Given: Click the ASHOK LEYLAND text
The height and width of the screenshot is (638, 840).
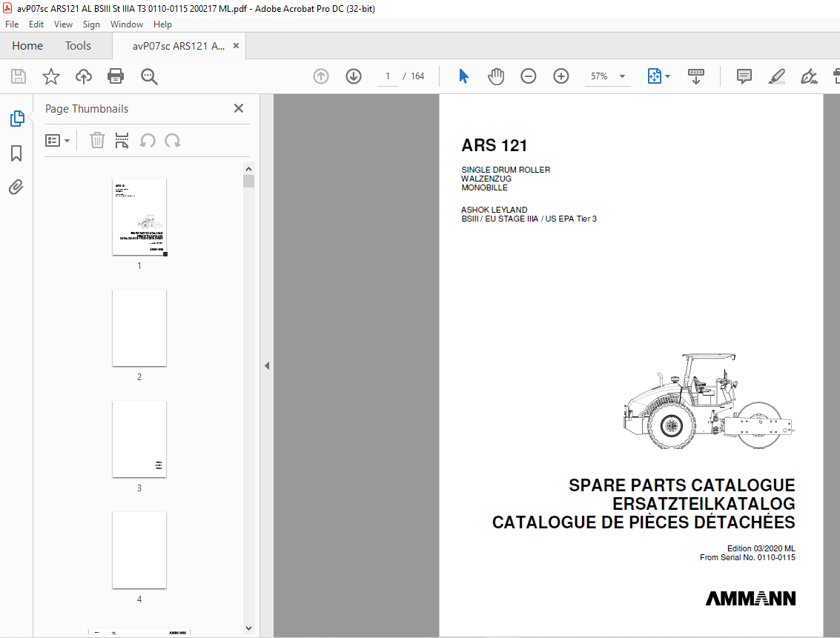Looking at the screenshot, I should click(x=494, y=210).
